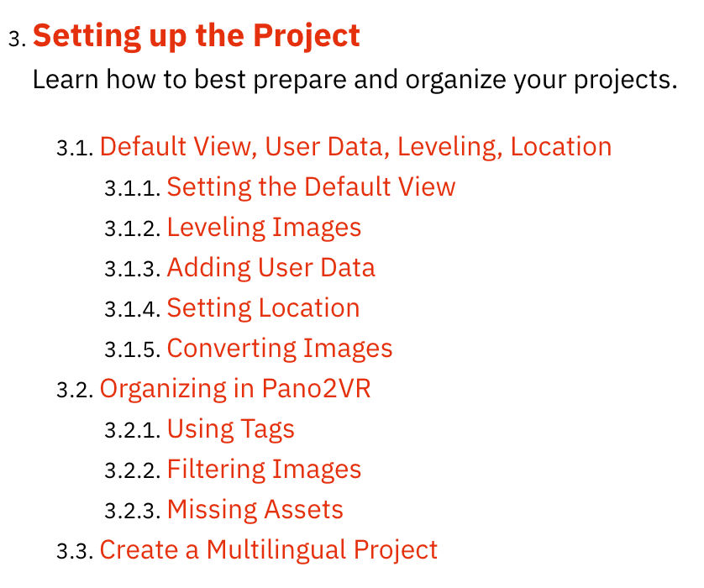
Task: Go to the Using Tags section
Action: (231, 428)
